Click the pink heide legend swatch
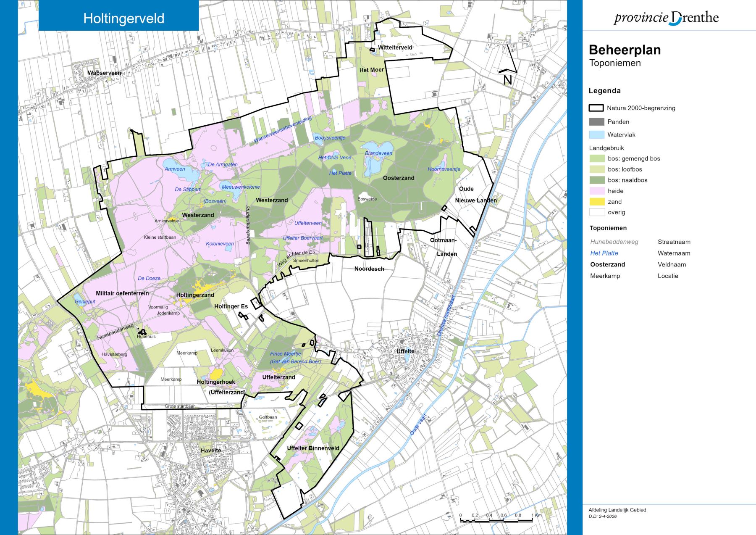The width and height of the screenshot is (756, 535). tap(597, 191)
